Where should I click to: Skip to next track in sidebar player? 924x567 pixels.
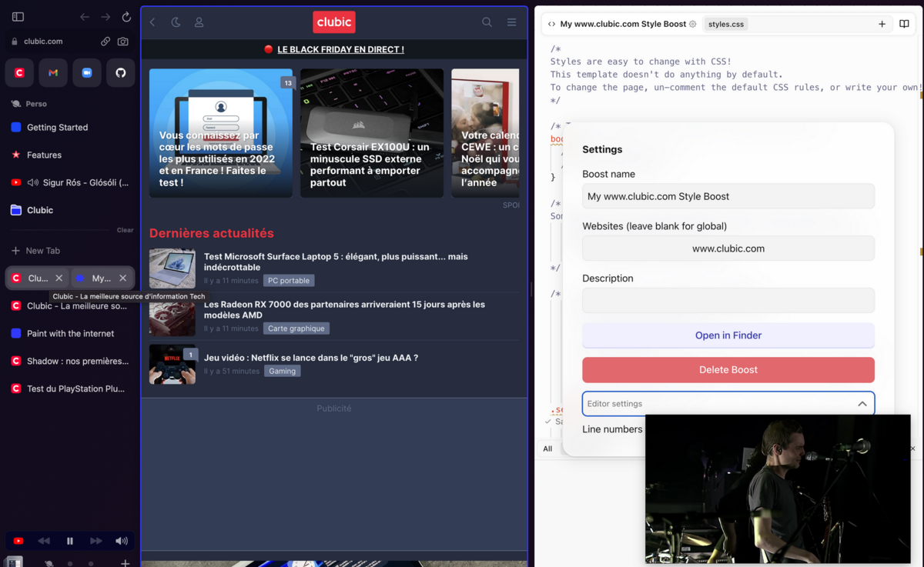pos(95,541)
